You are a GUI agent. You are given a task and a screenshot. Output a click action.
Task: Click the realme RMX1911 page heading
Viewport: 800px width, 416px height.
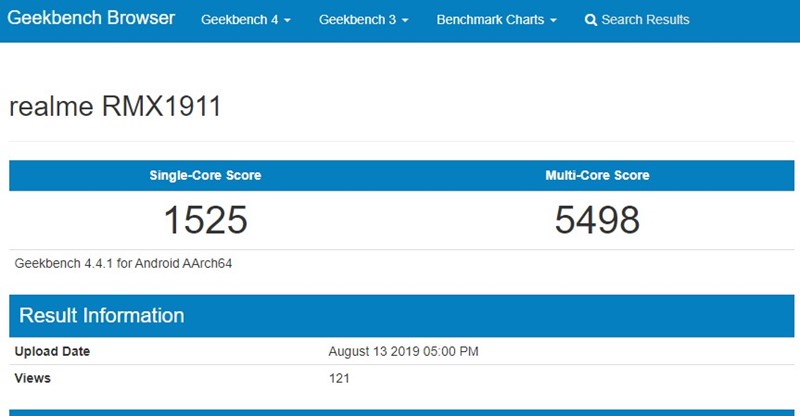(115, 107)
